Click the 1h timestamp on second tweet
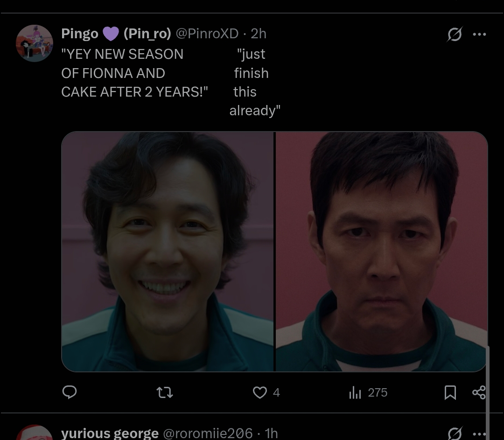This screenshot has width=504, height=440. tap(271, 433)
